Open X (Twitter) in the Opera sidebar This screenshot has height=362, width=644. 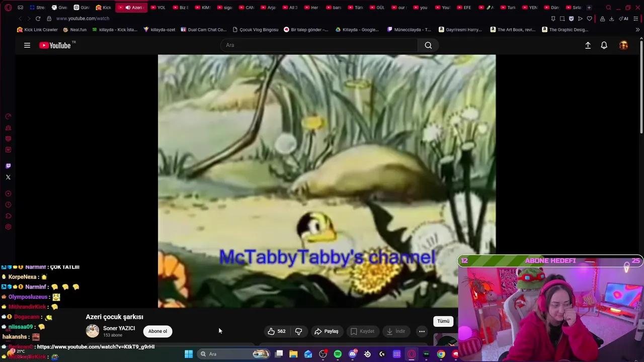click(x=8, y=177)
